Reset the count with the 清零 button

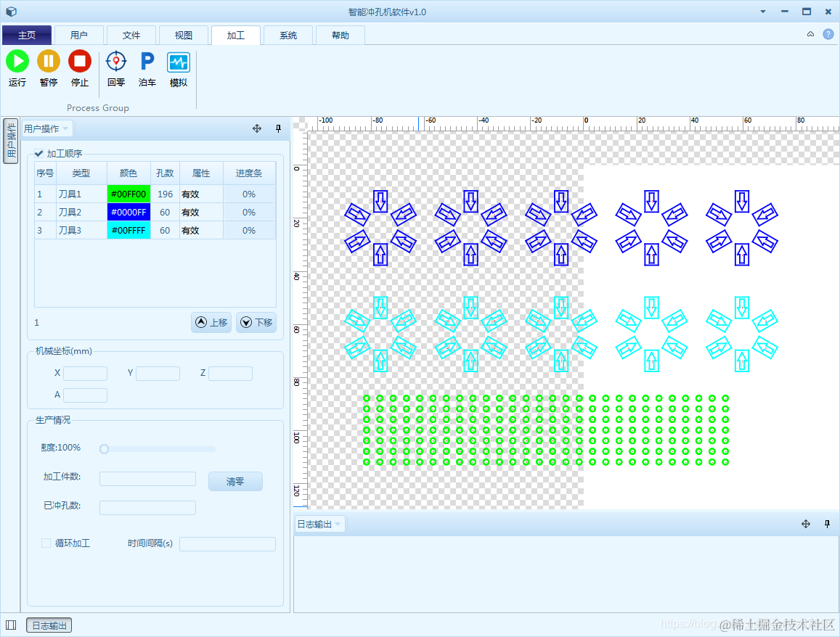(235, 481)
